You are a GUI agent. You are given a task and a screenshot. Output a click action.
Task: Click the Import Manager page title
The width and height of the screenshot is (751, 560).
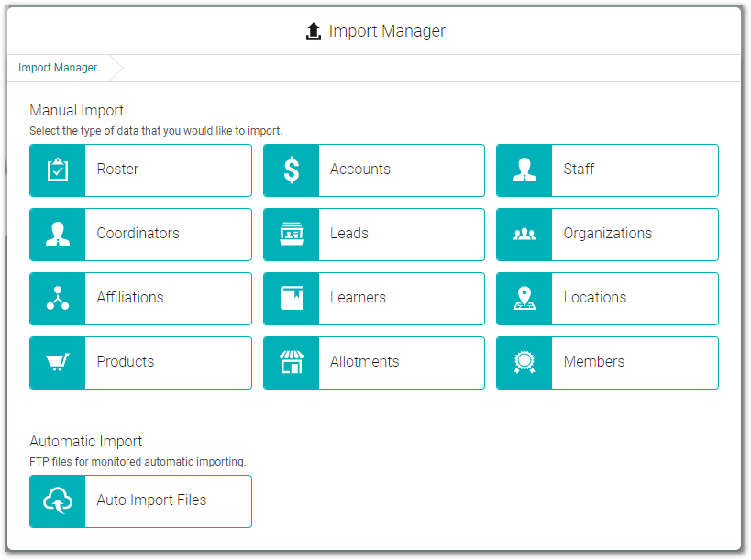[x=387, y=31]
